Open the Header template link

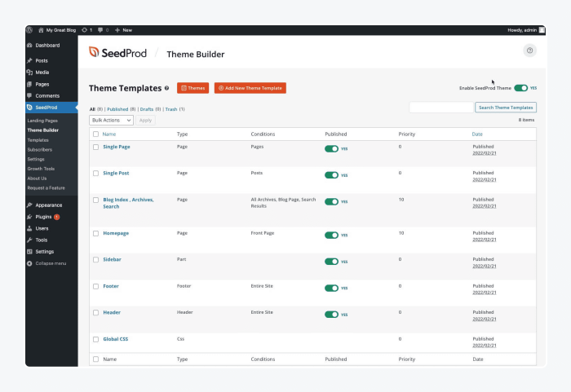click(x=112, y=312)
